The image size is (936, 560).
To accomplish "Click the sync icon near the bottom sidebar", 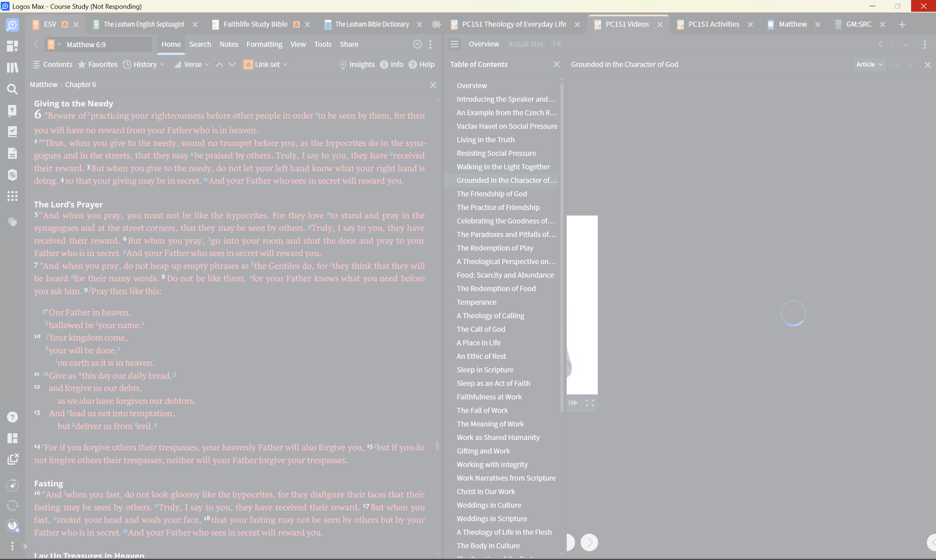I will 12,505.
